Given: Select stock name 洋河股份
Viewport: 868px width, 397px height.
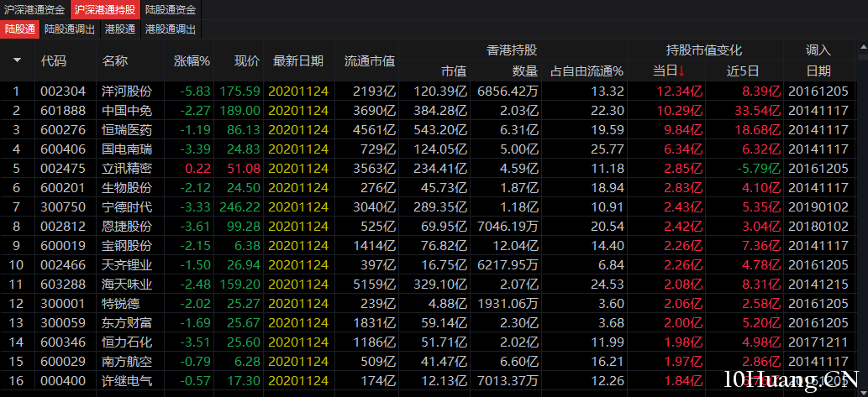Looking at the screenshot, I should (x=127, y=91).
